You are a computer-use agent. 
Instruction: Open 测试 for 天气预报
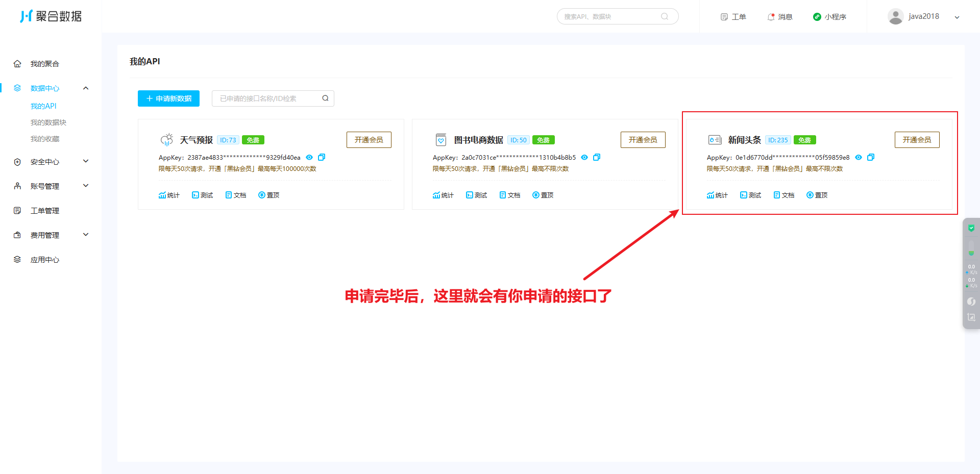202,195
